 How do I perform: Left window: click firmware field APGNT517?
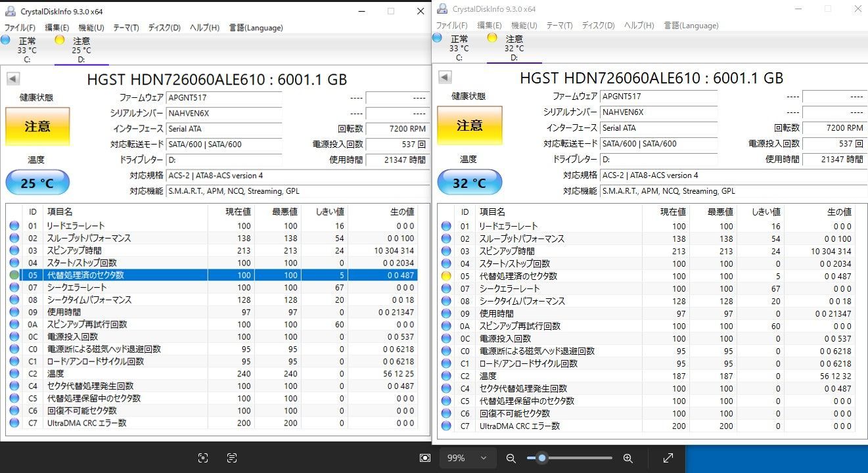pos(224,98)
